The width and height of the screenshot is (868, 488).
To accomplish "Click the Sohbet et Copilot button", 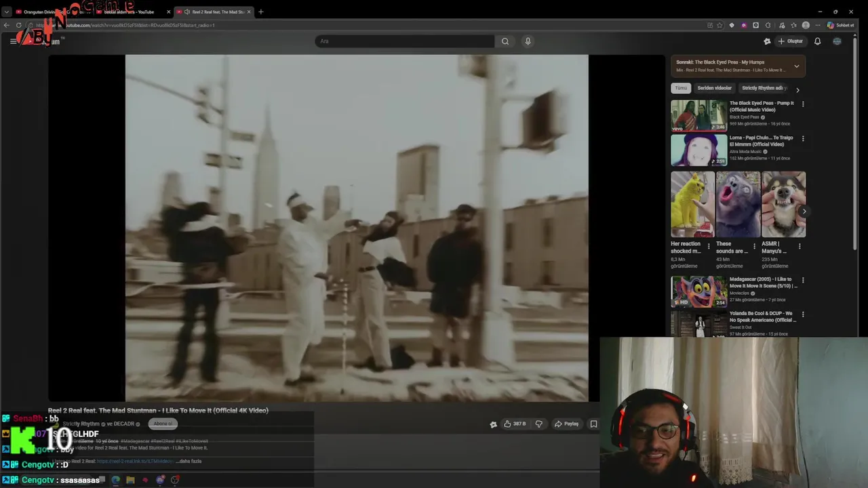I will click(x=840, y=25).
